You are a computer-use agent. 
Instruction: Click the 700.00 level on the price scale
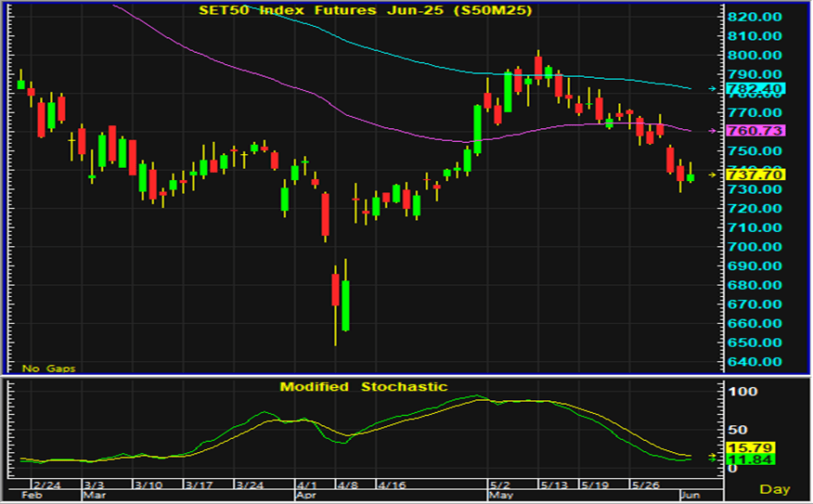(x=754, y=247)
